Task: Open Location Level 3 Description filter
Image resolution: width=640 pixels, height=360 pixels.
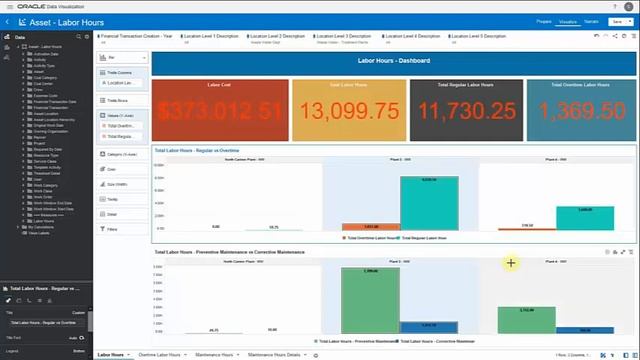Action: pos(342,39)
